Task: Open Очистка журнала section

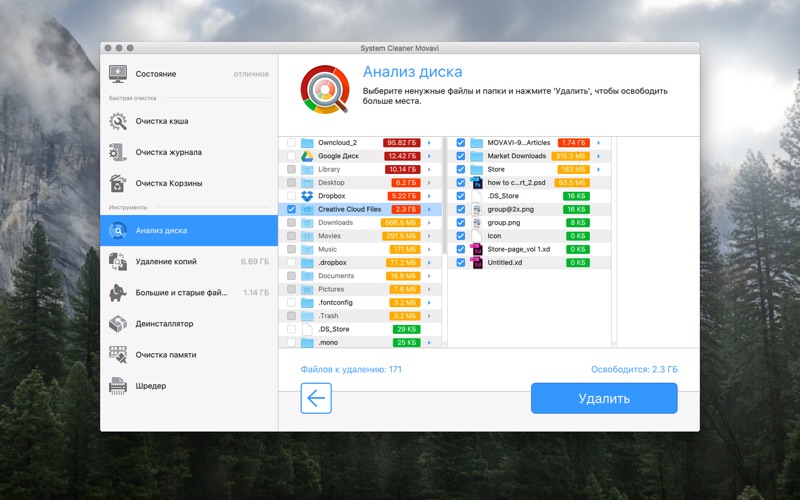Action: point(189,153)
